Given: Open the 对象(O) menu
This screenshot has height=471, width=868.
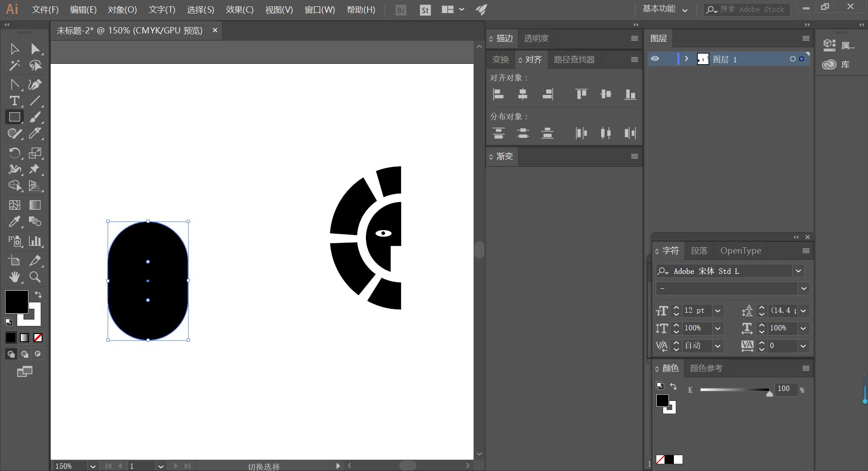Looking at the screenshot, I should 122,9.
